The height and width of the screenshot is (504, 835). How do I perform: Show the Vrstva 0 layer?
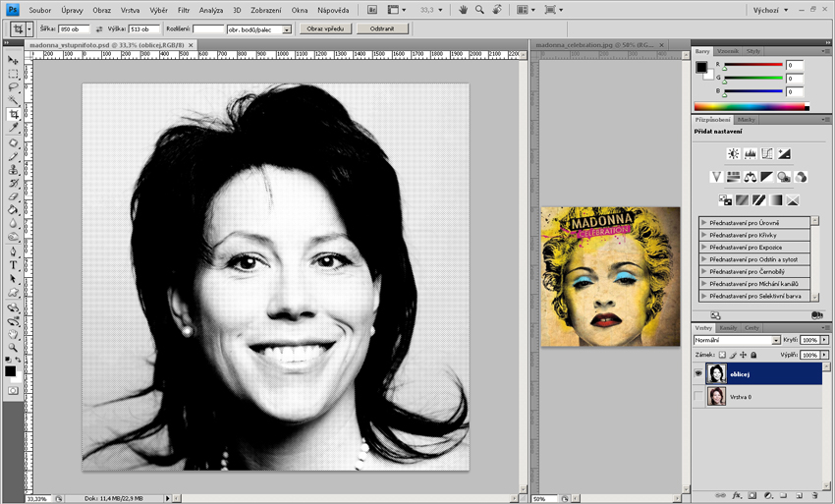click(x=698, y=397)
